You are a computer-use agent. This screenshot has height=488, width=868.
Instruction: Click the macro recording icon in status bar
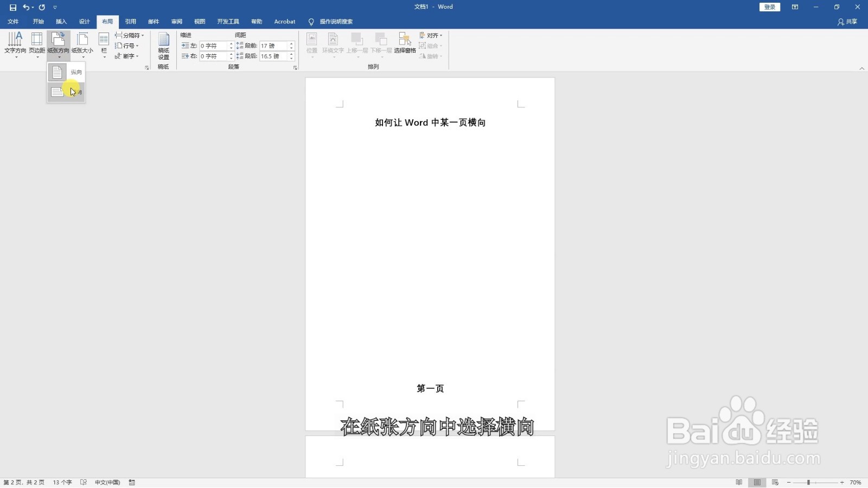pyautogui.click(x=132, y=482)
